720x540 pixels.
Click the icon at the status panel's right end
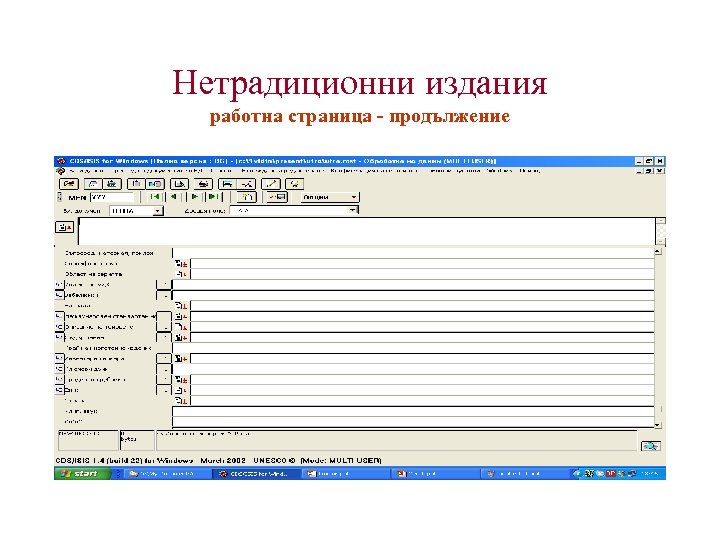pos(651,446)
